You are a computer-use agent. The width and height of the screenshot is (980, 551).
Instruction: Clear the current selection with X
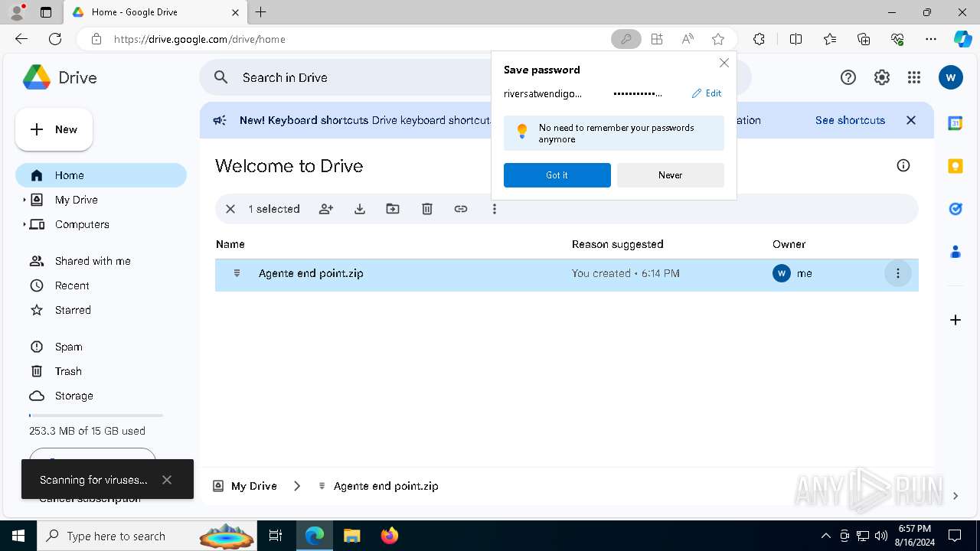230,209
